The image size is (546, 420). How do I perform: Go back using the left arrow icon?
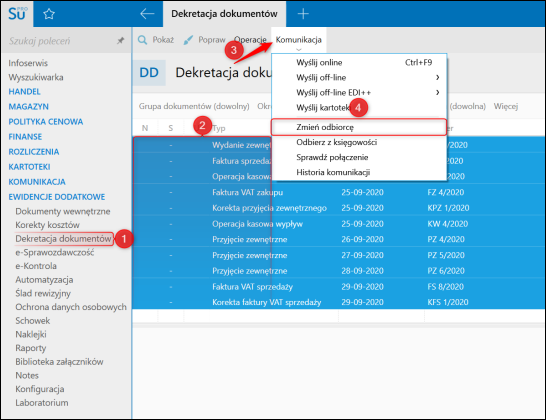(147, 14)
